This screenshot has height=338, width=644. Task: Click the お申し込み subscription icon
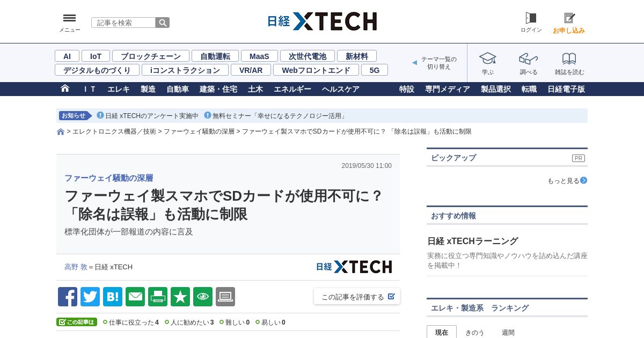coord(569,18)
